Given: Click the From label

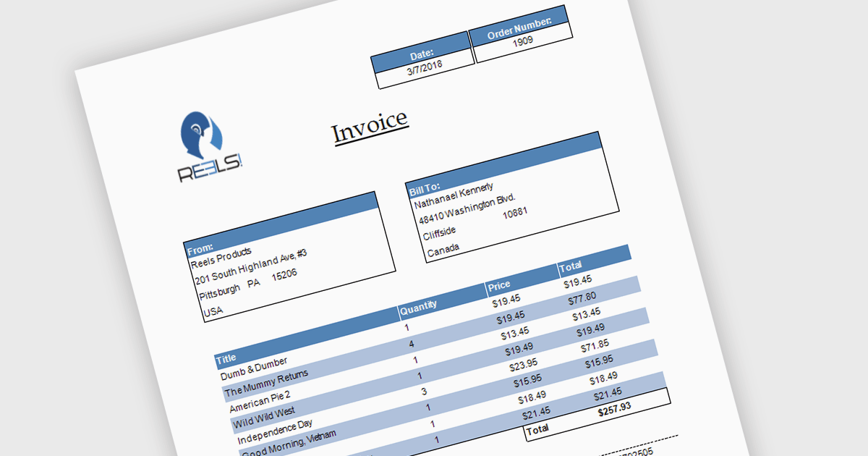Looking at the screenshot, I should (200, 250).
